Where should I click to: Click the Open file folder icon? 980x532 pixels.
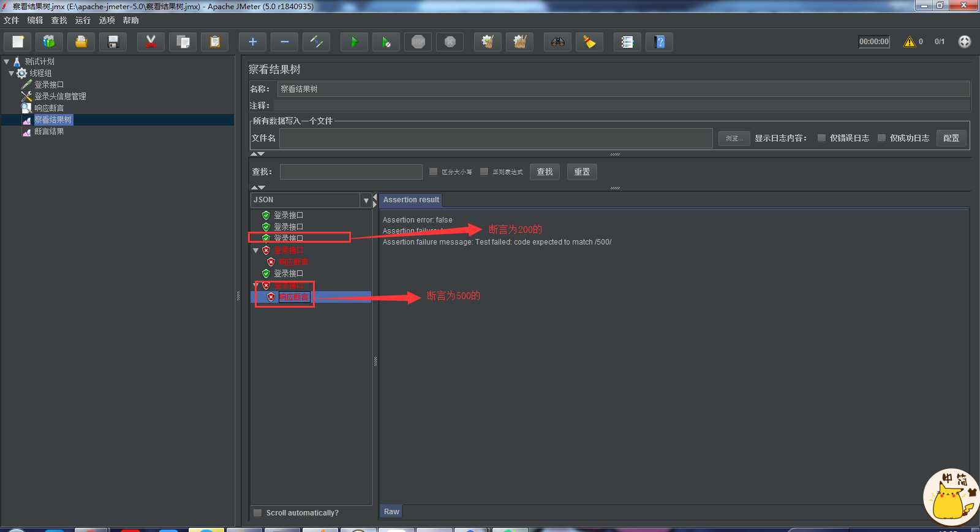[x=81, y=42]
